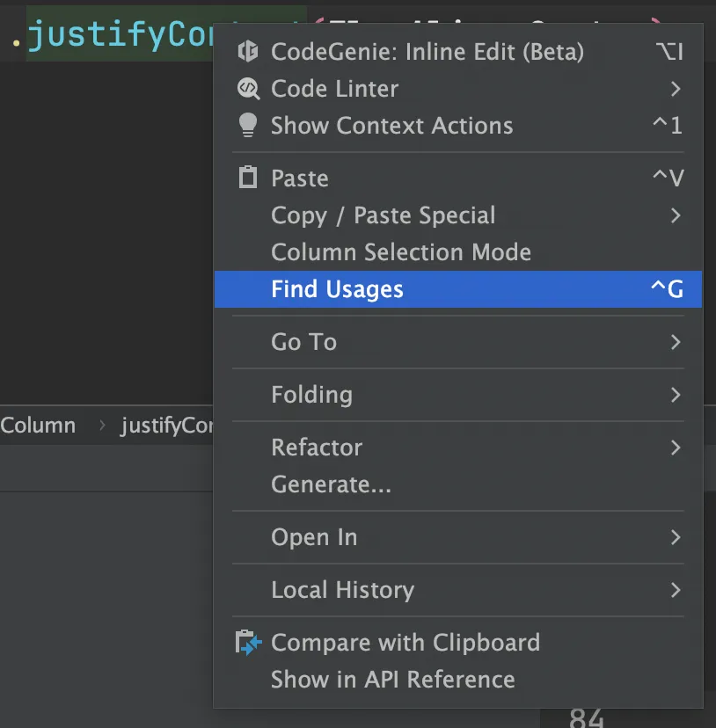Expand the Code Linter submenu arrow
The height and width of the screenshot is (728, 716).
tap(676, 88)
